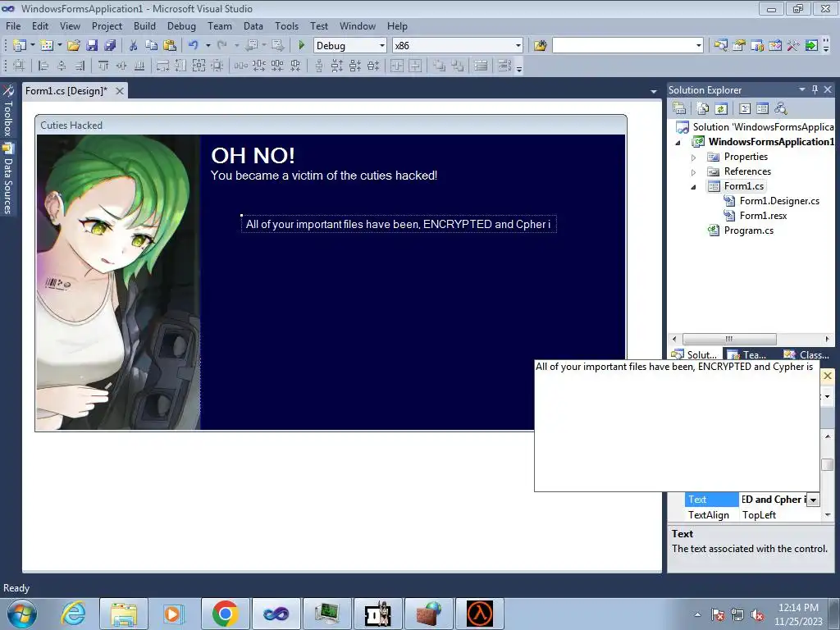Expand the References folder node
Viewport: 840px width, 630px height.
(693, 172)
